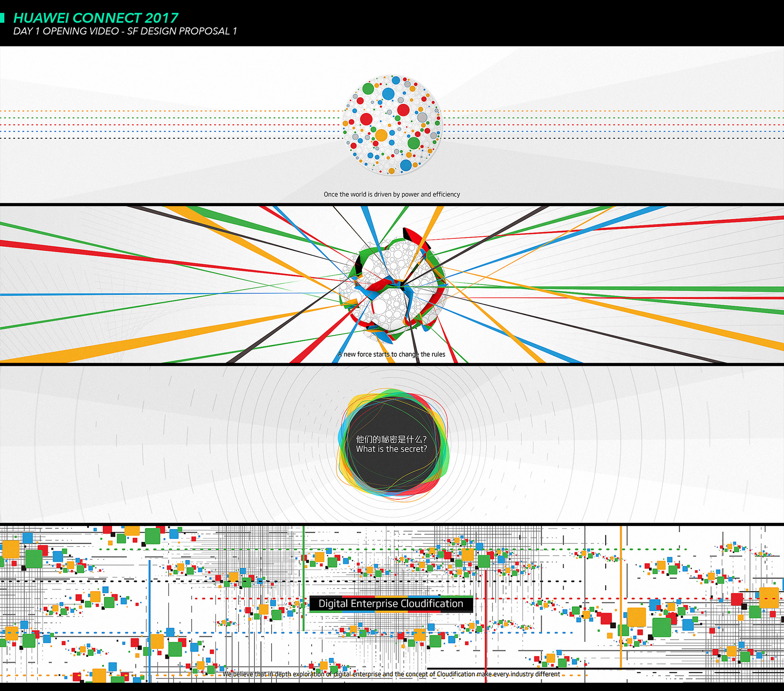Click the large green square at bottom right of the fourth frame
The image size is (784, 691).
[661, 627]
